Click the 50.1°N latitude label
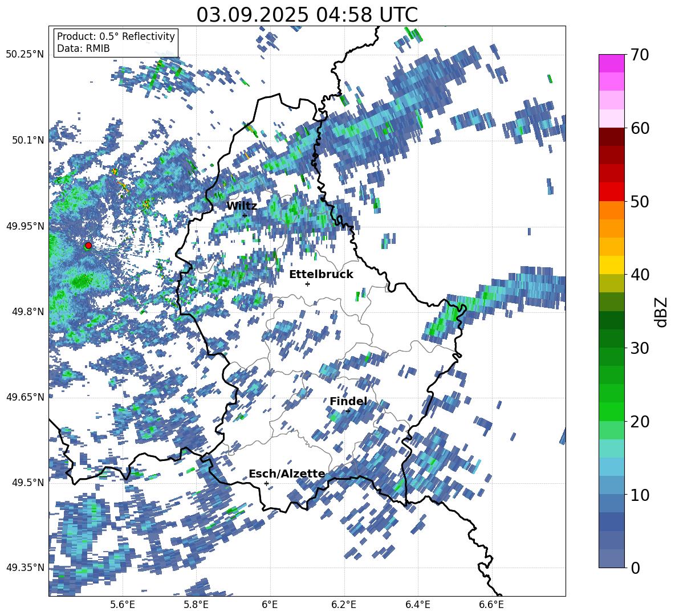The image size is (675, 616). point(27,140)
